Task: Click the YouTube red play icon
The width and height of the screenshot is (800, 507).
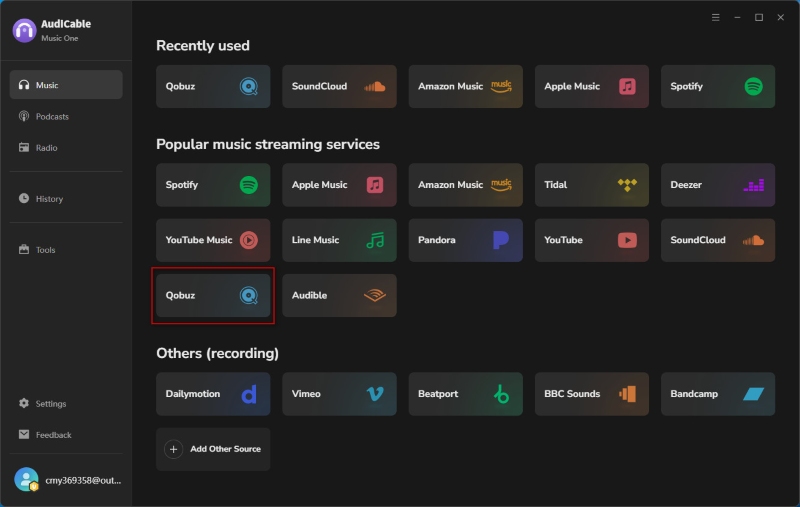Action: pyautogui.click(x=627, y=240)
